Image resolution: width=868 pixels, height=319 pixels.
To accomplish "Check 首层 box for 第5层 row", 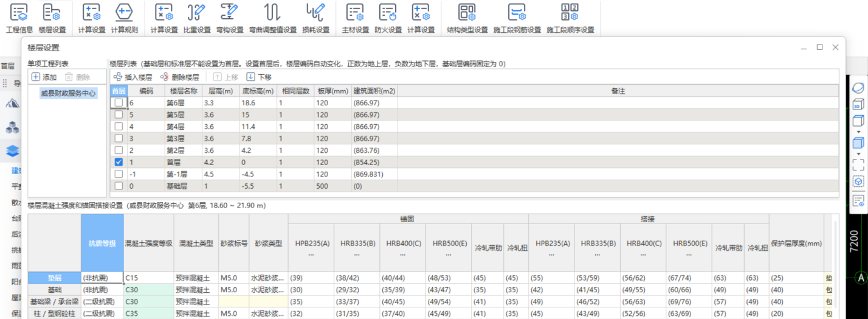I will pyautogui.click(x=119, y=114).
